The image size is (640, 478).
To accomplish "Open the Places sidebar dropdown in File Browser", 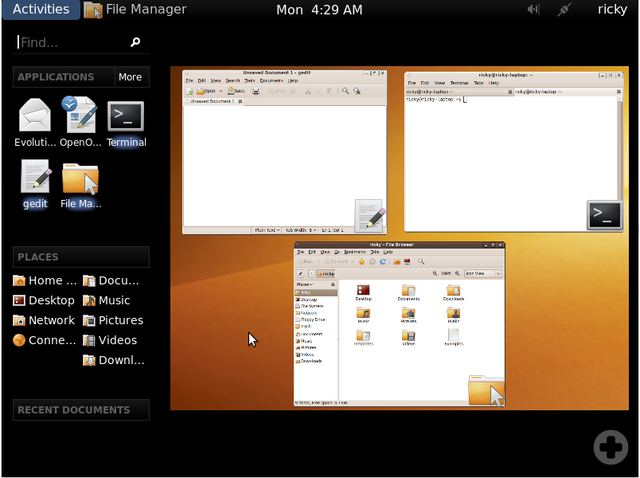I will pyautogui.click(x=304, y=285).
